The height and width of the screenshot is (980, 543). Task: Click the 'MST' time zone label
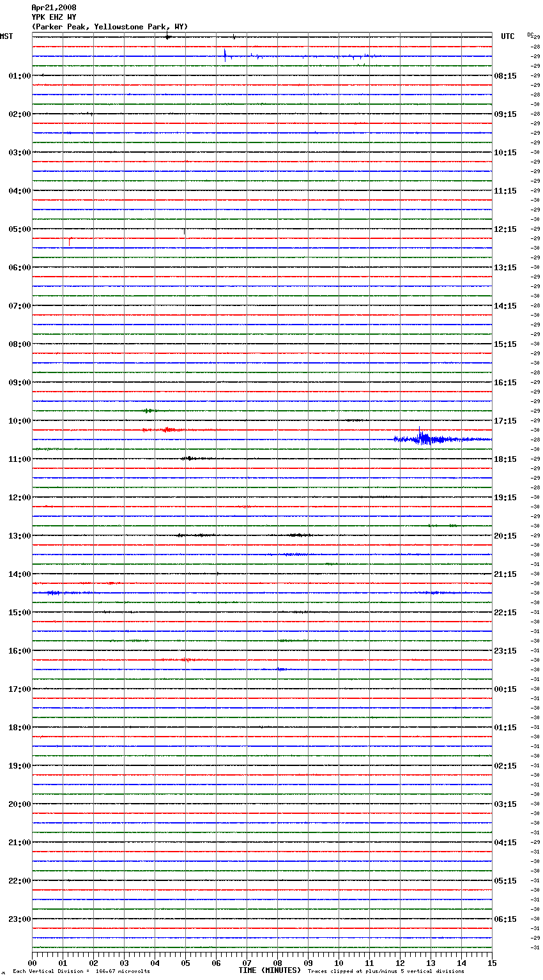click(x=6, y=36)
